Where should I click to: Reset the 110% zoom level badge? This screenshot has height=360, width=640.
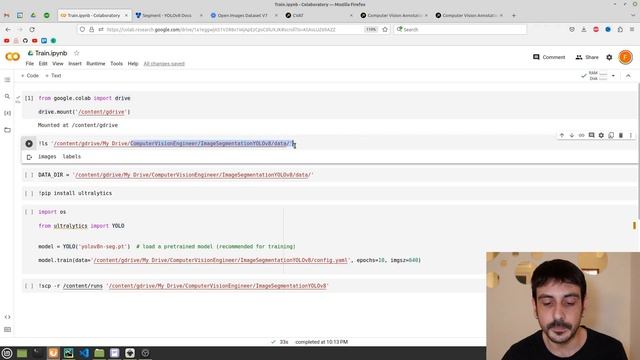click(371, 29)
